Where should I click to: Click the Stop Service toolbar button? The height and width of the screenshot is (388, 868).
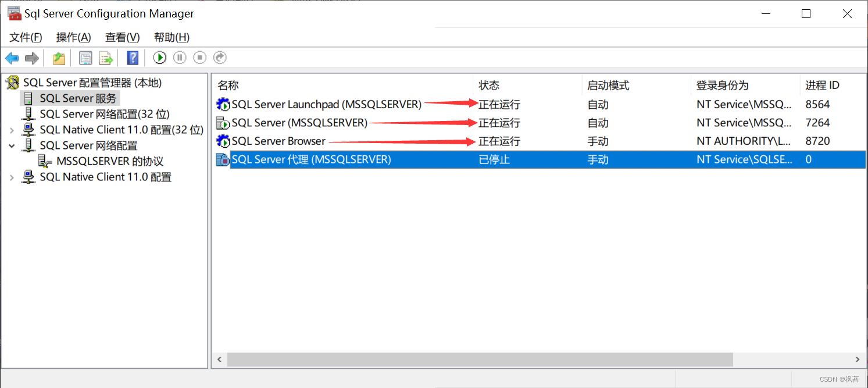[x=200, y=58]
